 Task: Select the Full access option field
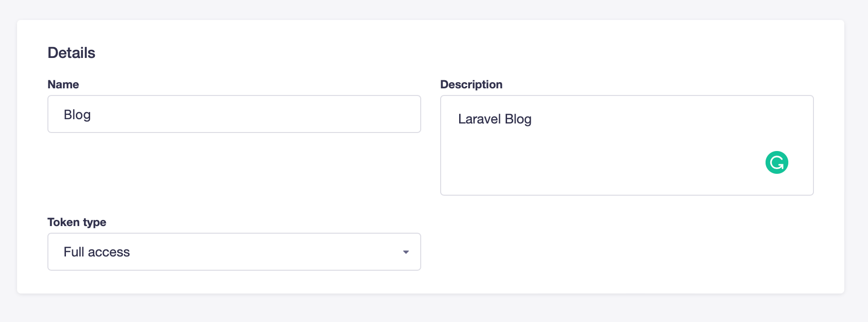click(x=234, y=252)
